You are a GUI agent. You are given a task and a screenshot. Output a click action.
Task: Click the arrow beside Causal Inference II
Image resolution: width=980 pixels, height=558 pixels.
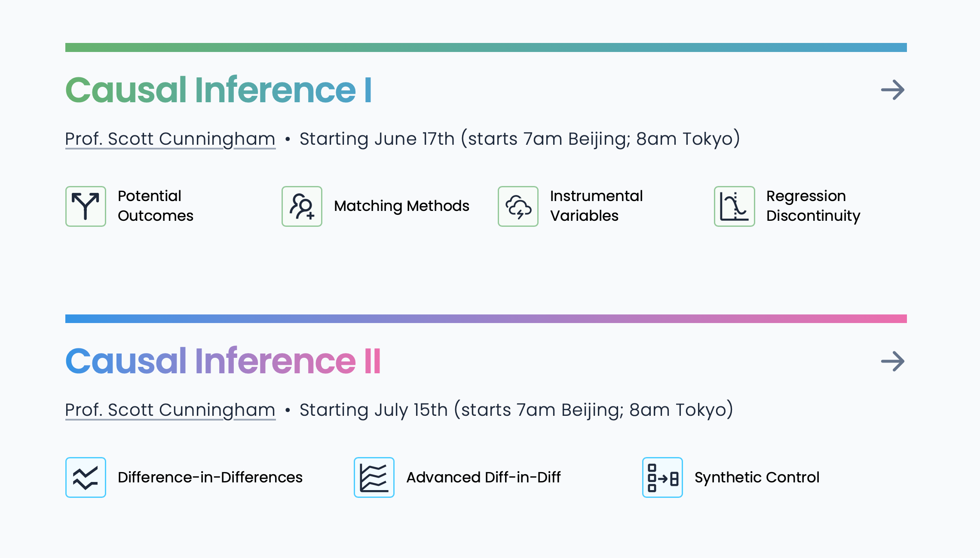click(892, 362)
